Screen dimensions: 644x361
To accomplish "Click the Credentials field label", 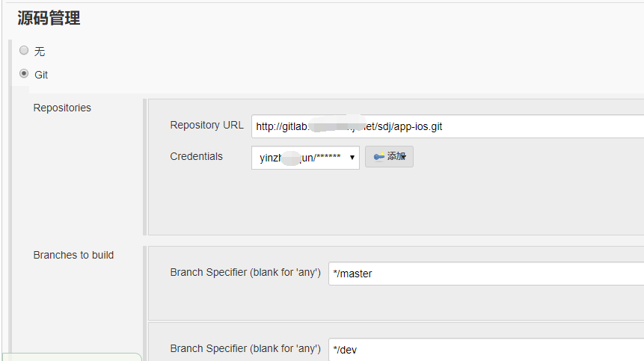I will click(x=196, y=156).
